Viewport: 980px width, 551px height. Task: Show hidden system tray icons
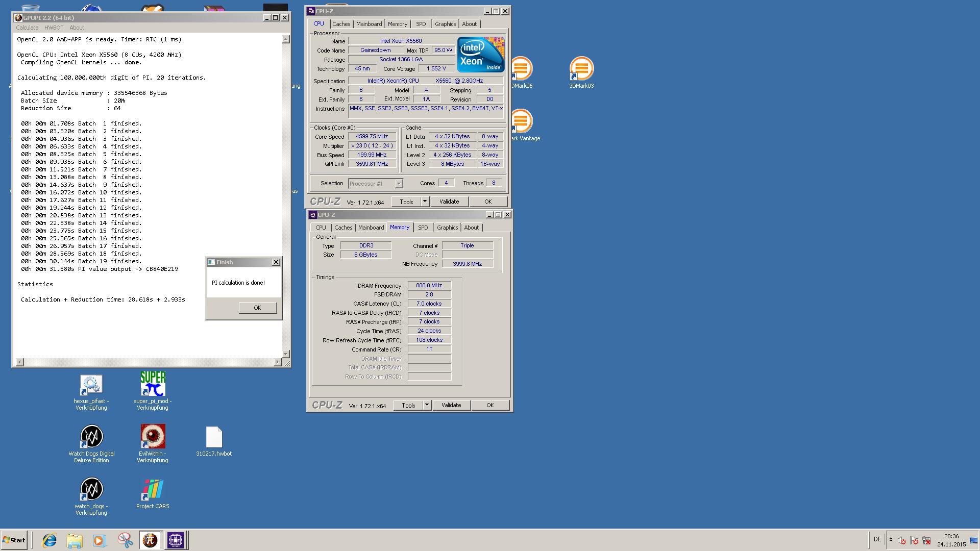pos(891,540)
